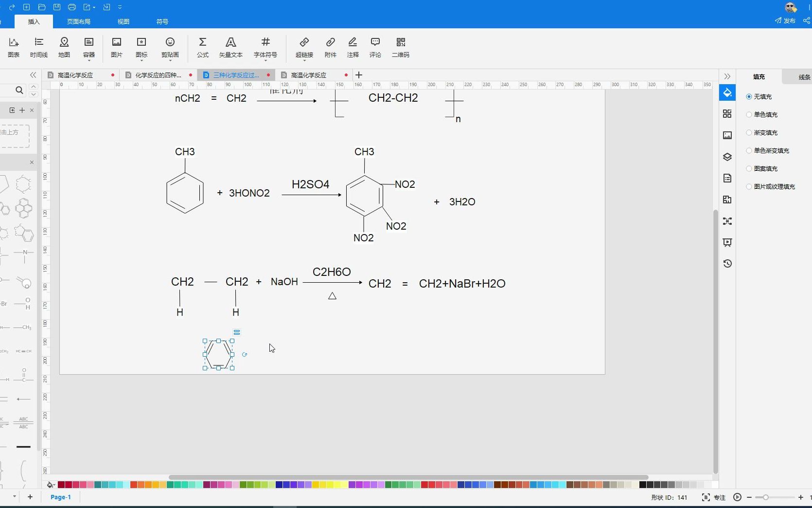This screenshot has width=812, height=508.
Task: Open the page properties sidebar icon
Action: click(727, 178)
